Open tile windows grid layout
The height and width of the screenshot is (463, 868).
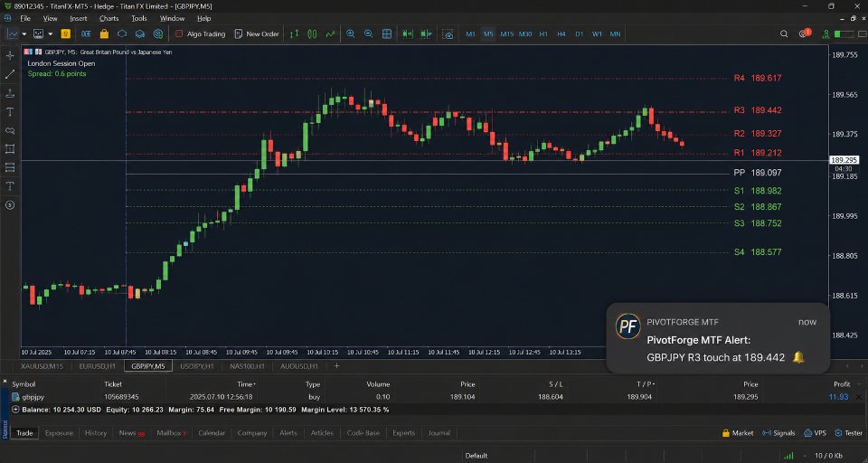click(x=387, y=33)
